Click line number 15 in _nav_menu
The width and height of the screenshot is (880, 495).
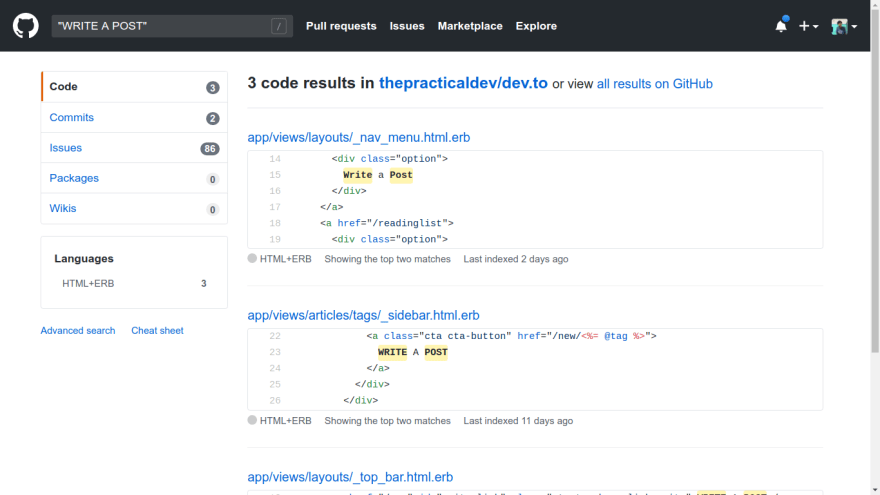274,175
